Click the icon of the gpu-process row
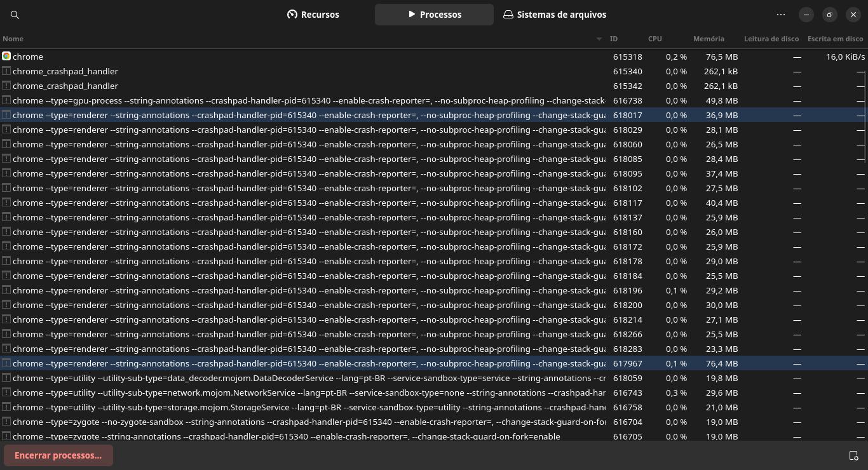Image resolution: width=868 pixels, height=470 pixels. [x=6, y=100]
